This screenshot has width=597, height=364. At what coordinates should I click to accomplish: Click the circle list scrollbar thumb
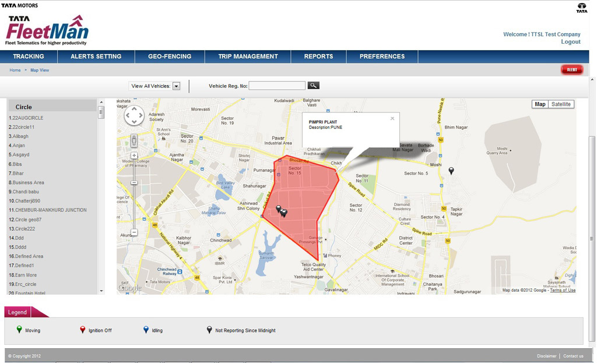pos(101,112)
